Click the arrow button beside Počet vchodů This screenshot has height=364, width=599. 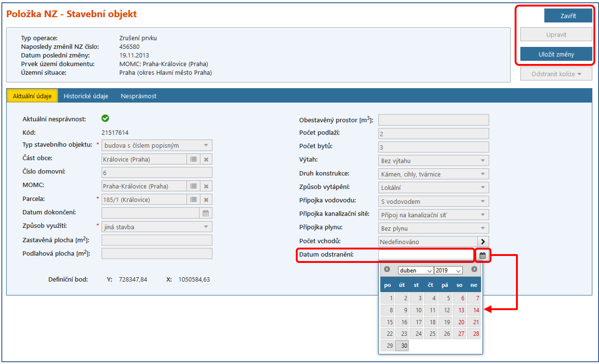click(x=483, y=242)
